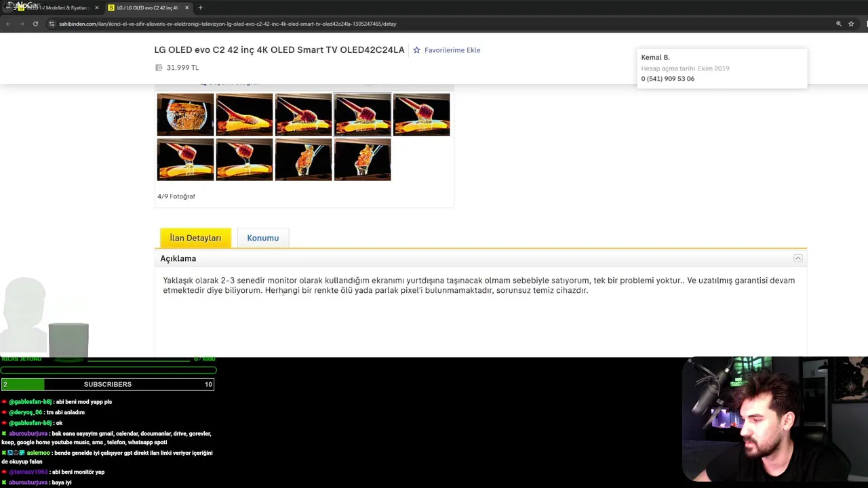Select the LG / LG OLED evo C2 tab
868x488 pixels.
coord(148,7)
